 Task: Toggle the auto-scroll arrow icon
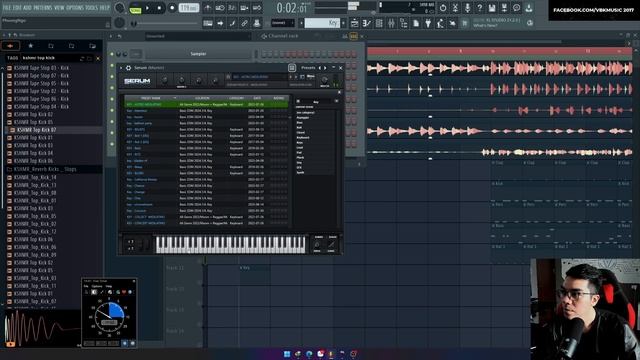(220, 23)
